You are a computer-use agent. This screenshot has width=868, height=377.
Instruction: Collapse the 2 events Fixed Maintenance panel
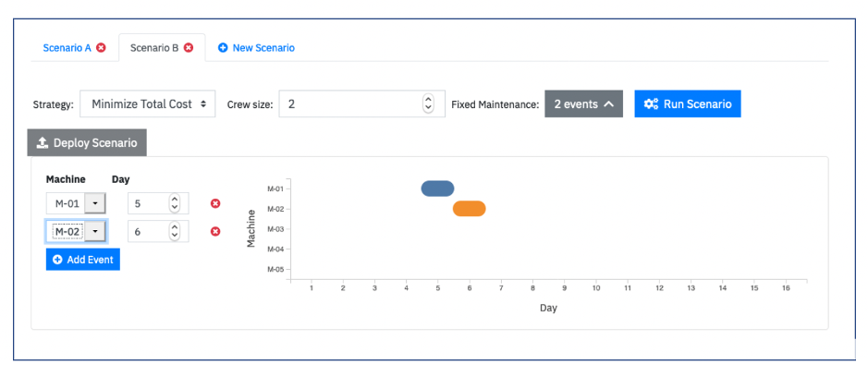(x=584, y=104)
